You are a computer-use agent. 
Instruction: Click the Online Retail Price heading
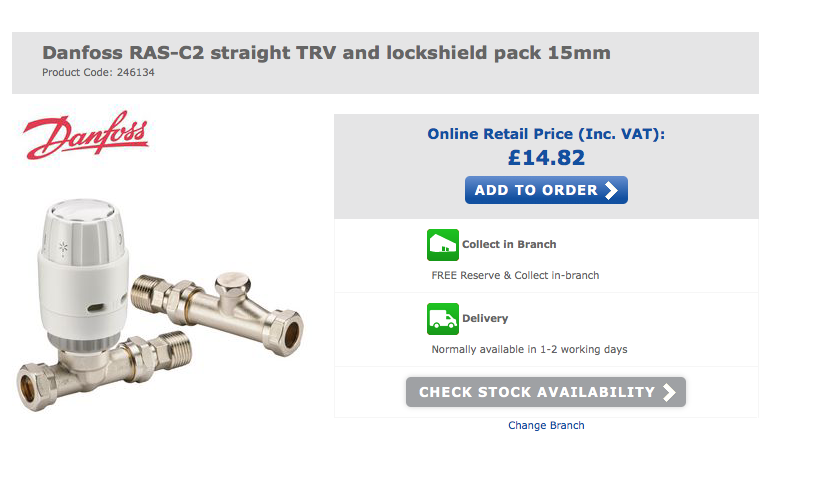(x=546, y=134)
